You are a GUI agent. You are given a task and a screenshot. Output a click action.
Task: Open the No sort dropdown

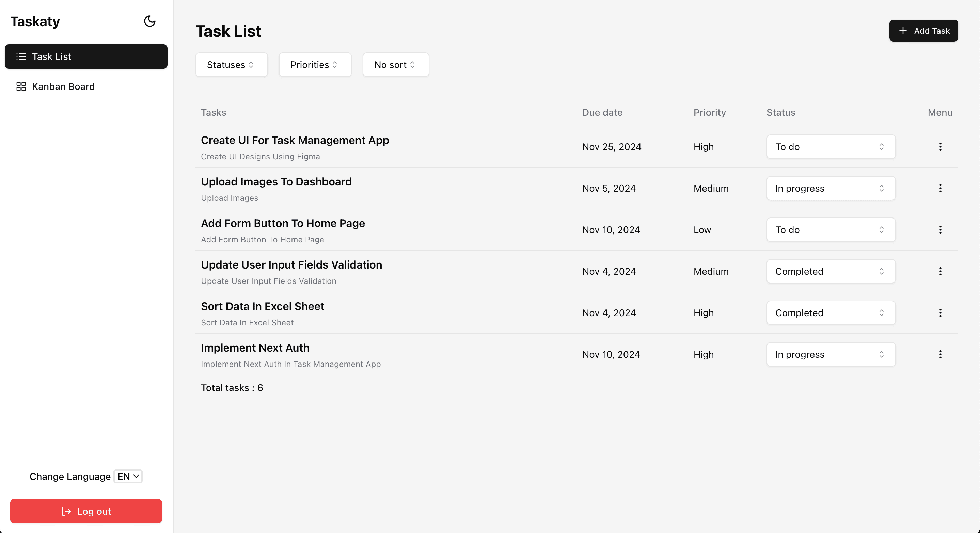coord(395,65)
